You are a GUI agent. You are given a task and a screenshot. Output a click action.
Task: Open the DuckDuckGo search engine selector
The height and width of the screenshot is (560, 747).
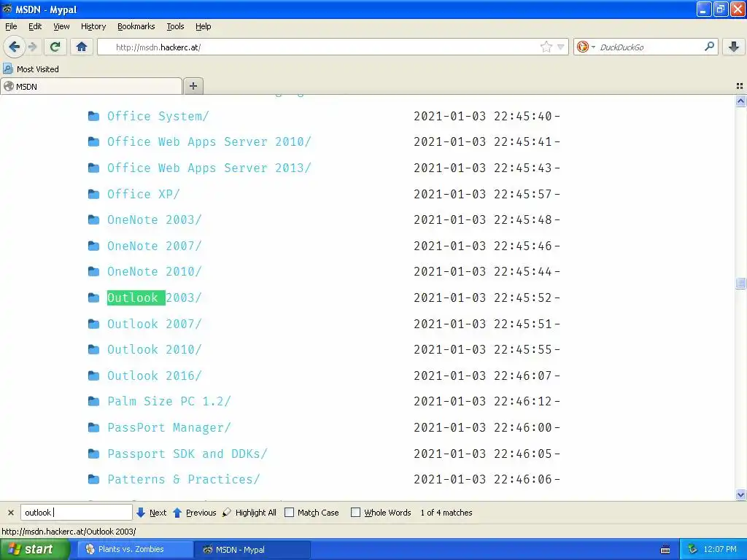(586, 47)
